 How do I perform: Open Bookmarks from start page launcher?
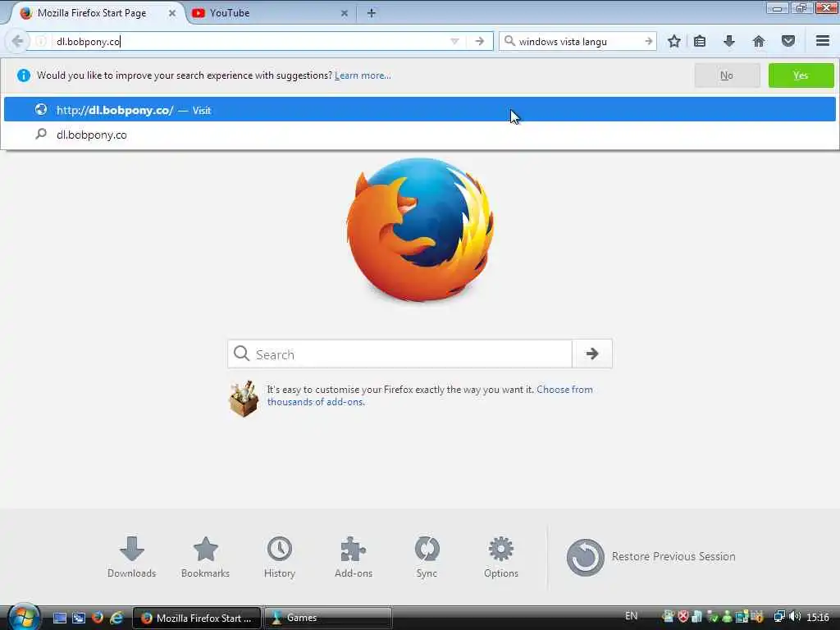[205, 557]
